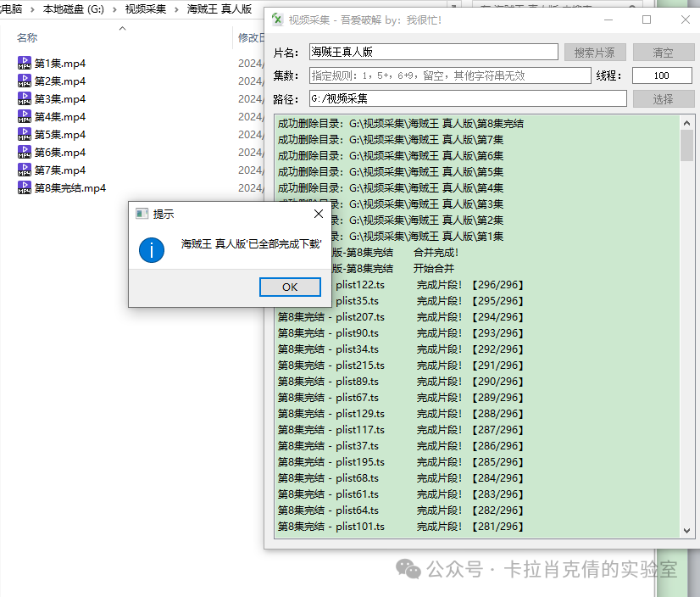Click the blue info icon in the 提示 dialog
The height and width of the screenshot is (597, 700).
pos(151,251)
